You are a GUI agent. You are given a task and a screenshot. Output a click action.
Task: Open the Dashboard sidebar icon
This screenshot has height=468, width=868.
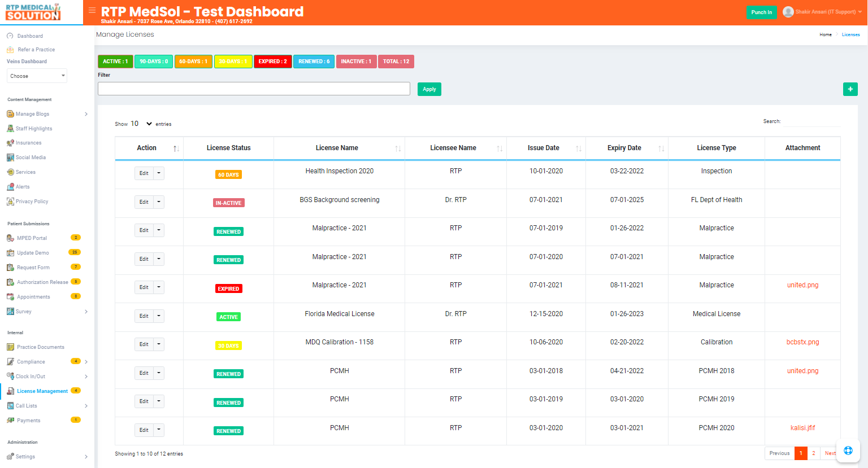pos(10,36)
